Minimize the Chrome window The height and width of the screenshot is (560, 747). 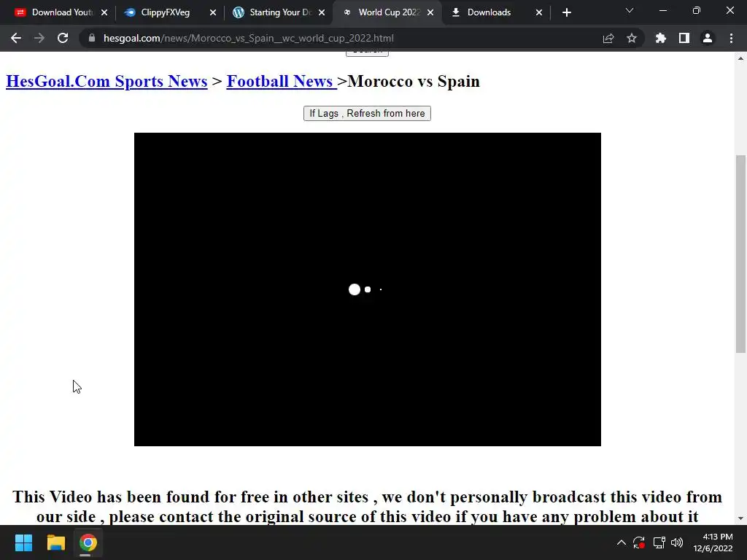[662, 10]
